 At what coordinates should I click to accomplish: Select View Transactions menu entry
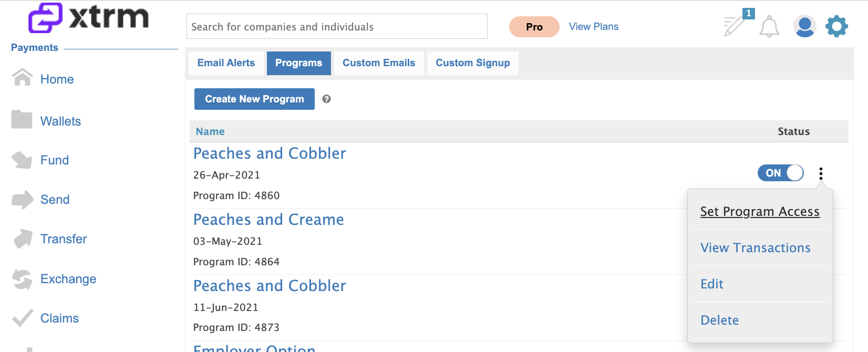[755, 247]
